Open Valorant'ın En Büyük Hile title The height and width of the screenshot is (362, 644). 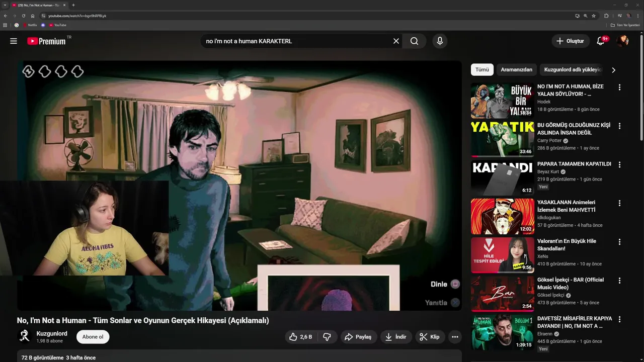tap(567, 245)
